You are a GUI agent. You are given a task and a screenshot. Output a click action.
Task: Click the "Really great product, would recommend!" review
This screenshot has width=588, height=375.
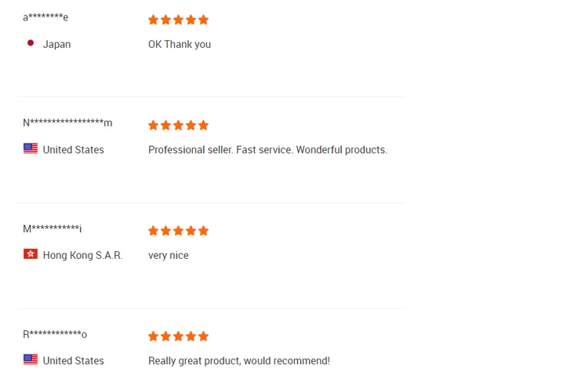(239, 361)
